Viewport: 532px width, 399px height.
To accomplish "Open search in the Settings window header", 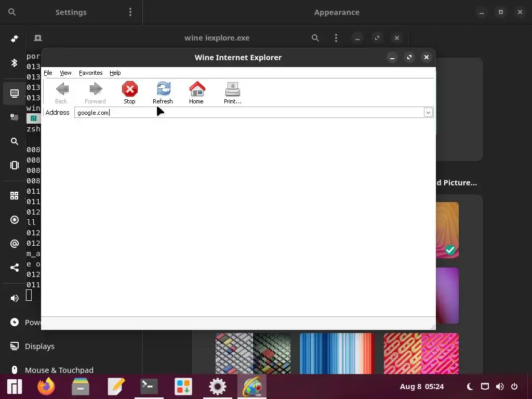I will click(x=12, y=12).
